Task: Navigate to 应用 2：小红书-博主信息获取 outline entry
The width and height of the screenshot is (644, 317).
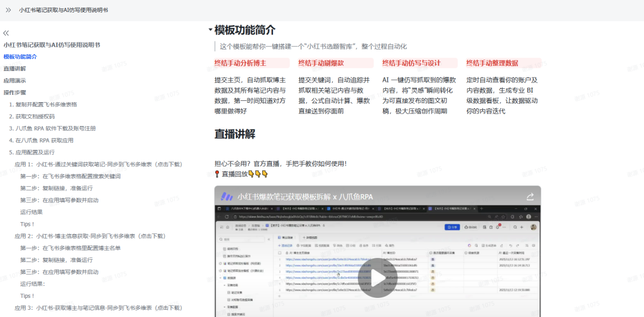Action: [x=90, y=236]
